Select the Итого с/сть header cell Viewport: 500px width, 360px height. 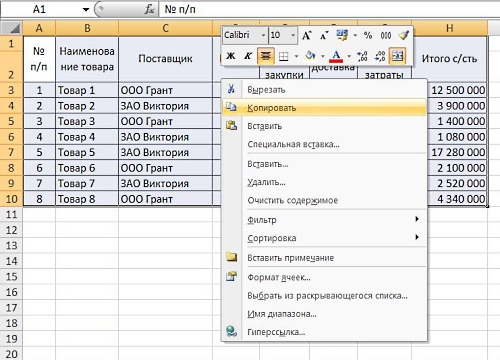click(449, 59)
